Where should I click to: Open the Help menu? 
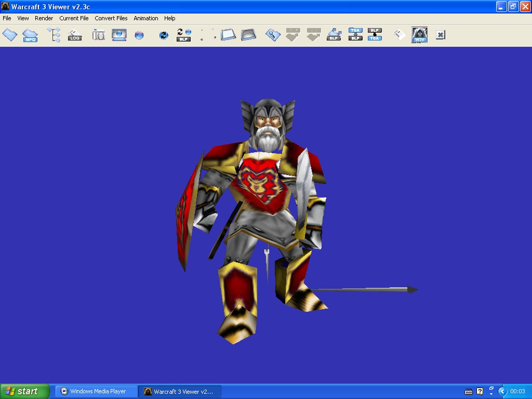click(x=170, y=18)
